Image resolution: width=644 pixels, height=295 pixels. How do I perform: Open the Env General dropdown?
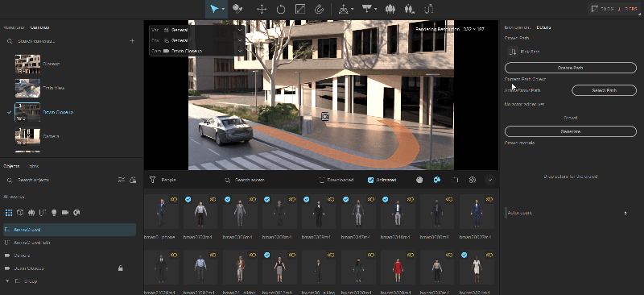click(197, 41)
